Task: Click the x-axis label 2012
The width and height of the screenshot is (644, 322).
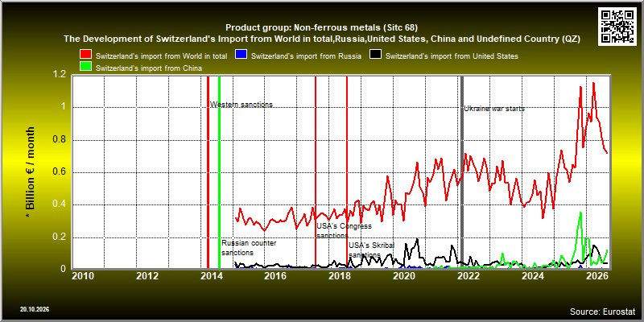Action: [x=147, y=275]
